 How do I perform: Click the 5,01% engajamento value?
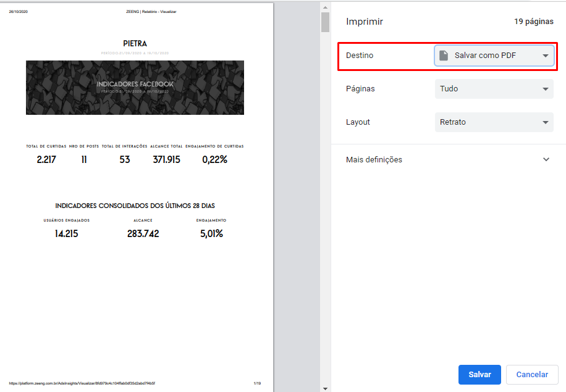coord(211,234)
